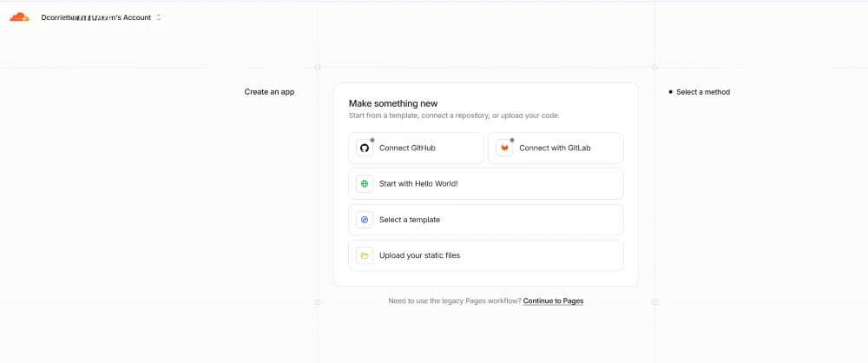Click the GitHub icon in Connect GitHub
Viewport: 868px width, 363px height.
pyautogui.click(x=365, y=148)
